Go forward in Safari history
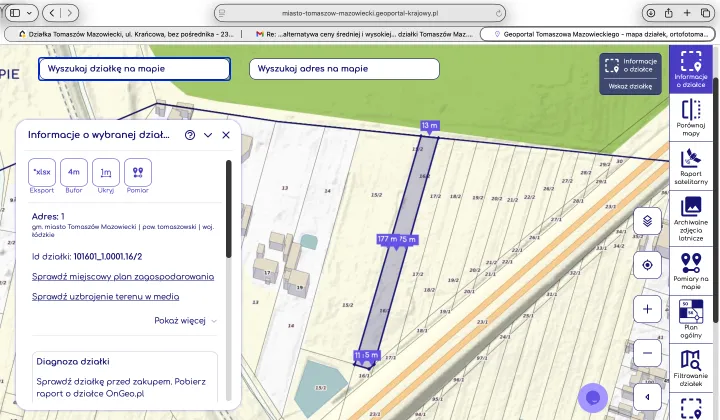 [69, 13]
